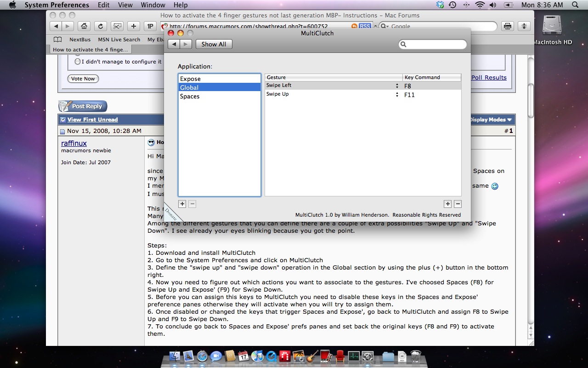Click the volume menu bar icon
This screenshot has width=588, height=368.
pyautogui.click(x=493, y=5)
